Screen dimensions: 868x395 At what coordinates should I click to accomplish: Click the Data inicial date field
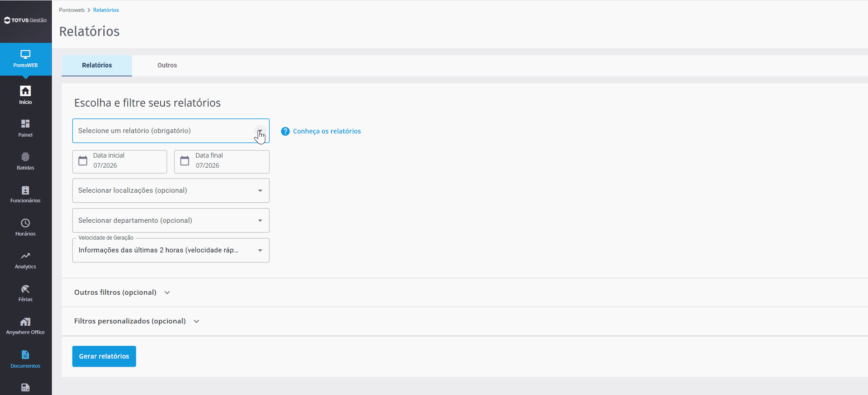[120, 162]
